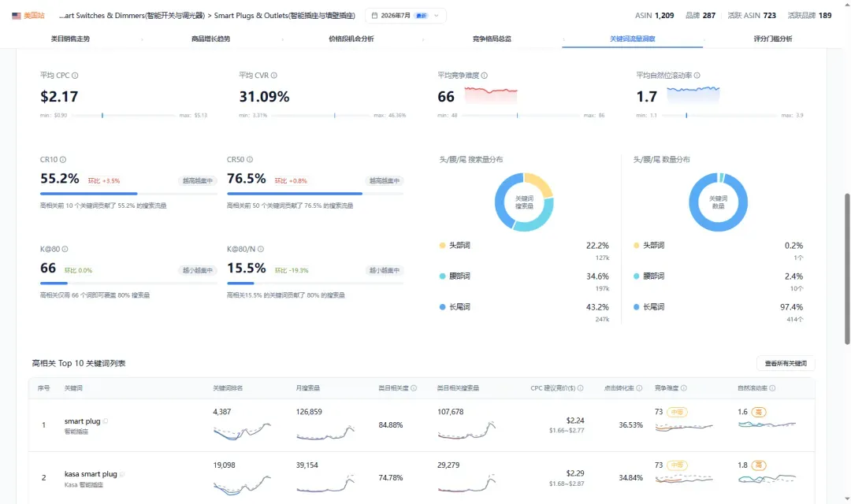Image resolution: width=851 pixels, height=504 pixels.
Task: Switch to 评分门槛分析 tab
Action: click(773, 39)
